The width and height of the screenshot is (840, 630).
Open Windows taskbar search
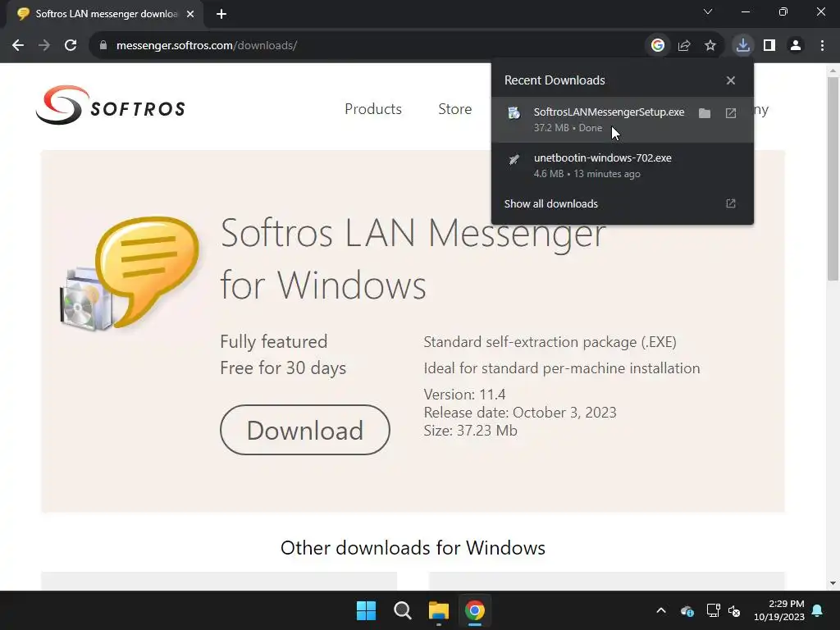click(402, 610)
